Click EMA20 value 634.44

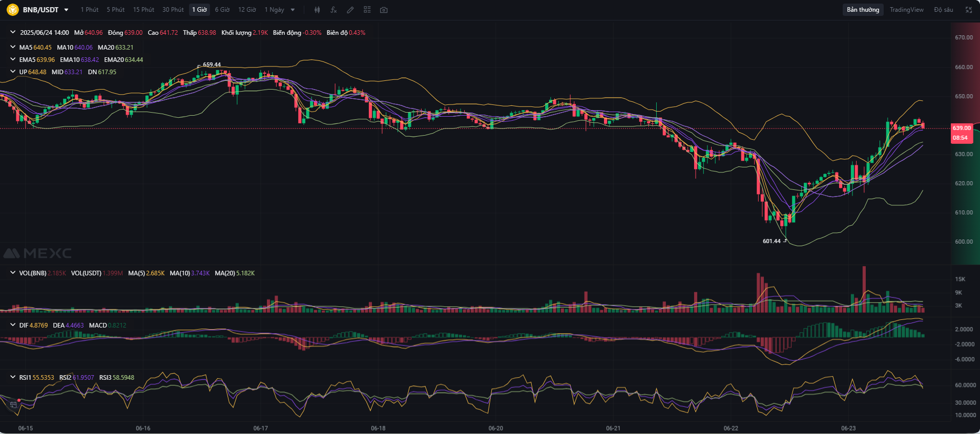click(134, 59)
